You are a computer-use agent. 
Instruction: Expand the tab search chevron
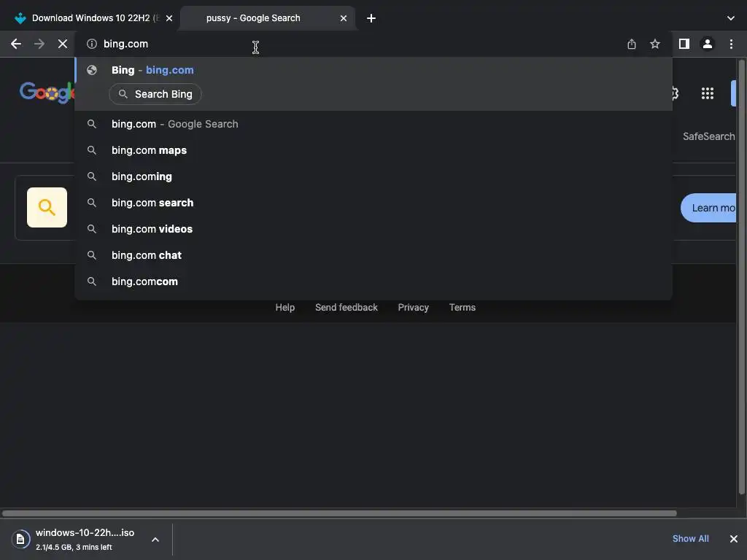click(731, 18)
